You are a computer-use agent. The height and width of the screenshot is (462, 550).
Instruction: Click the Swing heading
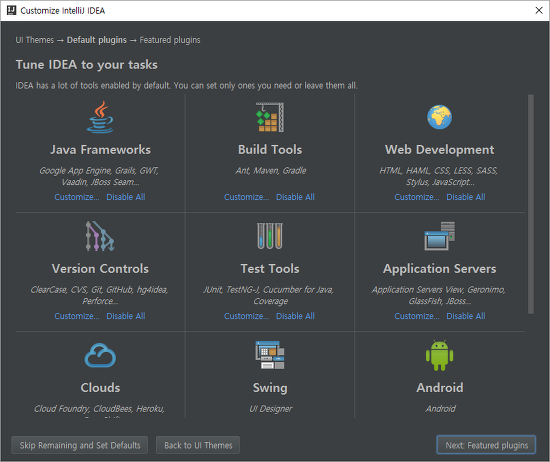pyautogui.click(x=270, y=388)
